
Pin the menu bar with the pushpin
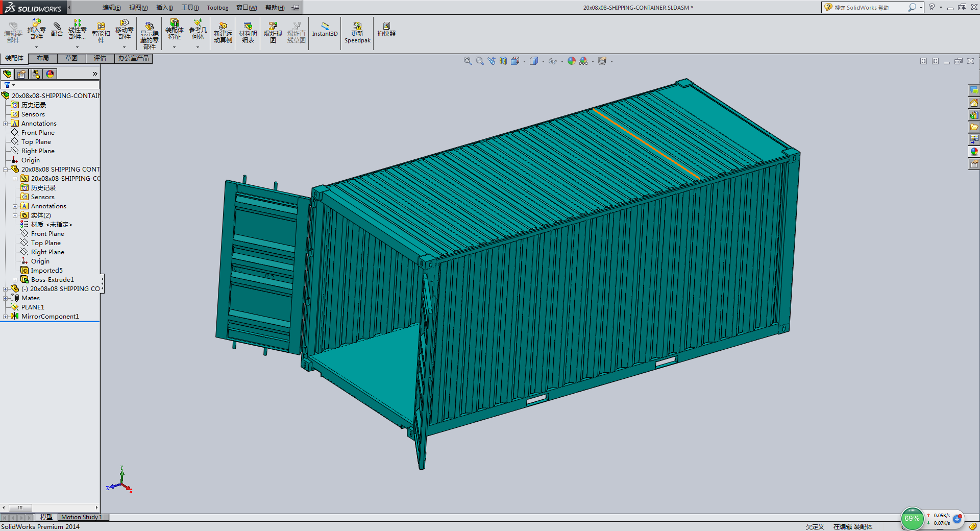pyautogui.click(x=296, y=8)
